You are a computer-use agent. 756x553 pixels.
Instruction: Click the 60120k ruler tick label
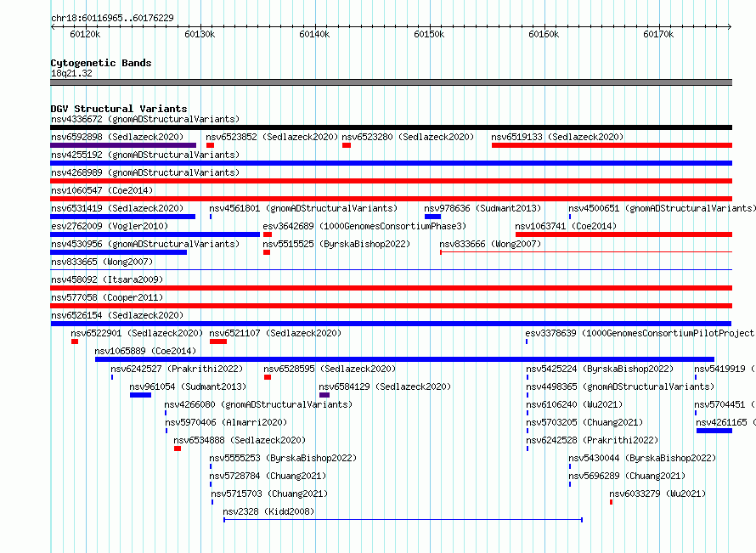(85, 34)
